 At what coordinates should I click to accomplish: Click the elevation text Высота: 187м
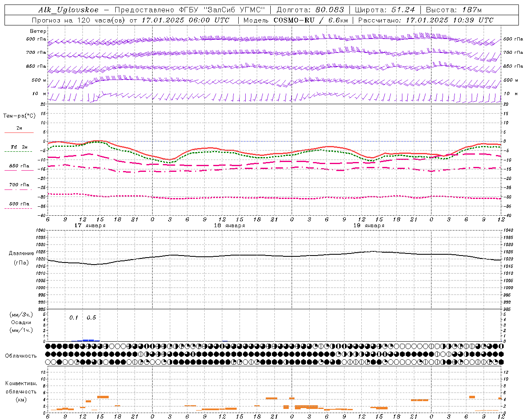(454, 10)
